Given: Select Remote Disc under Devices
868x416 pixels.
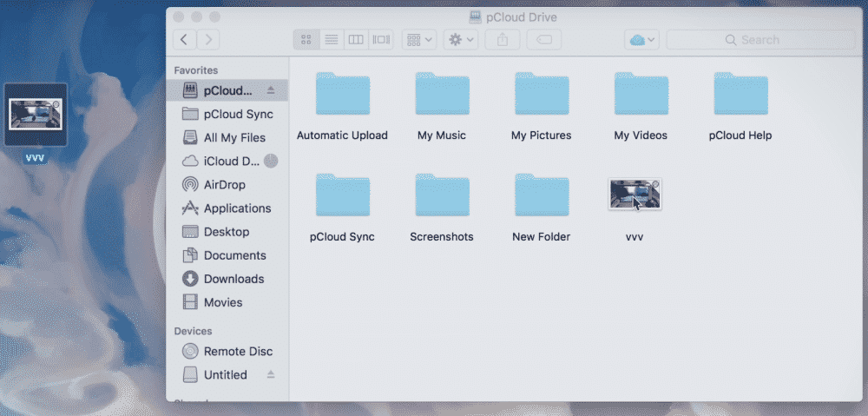Looking at the screenshot, I should pos(227,351).
